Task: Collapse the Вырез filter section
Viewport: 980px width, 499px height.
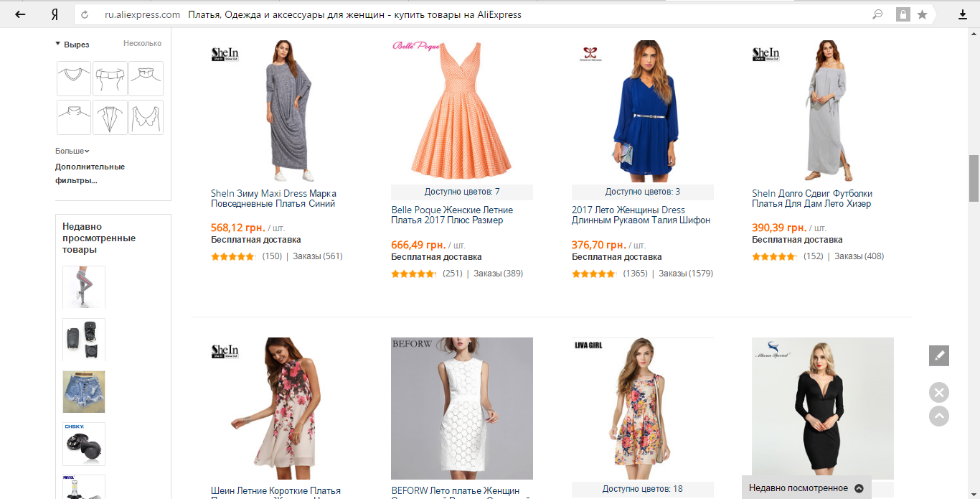Action: pos(72,45)
